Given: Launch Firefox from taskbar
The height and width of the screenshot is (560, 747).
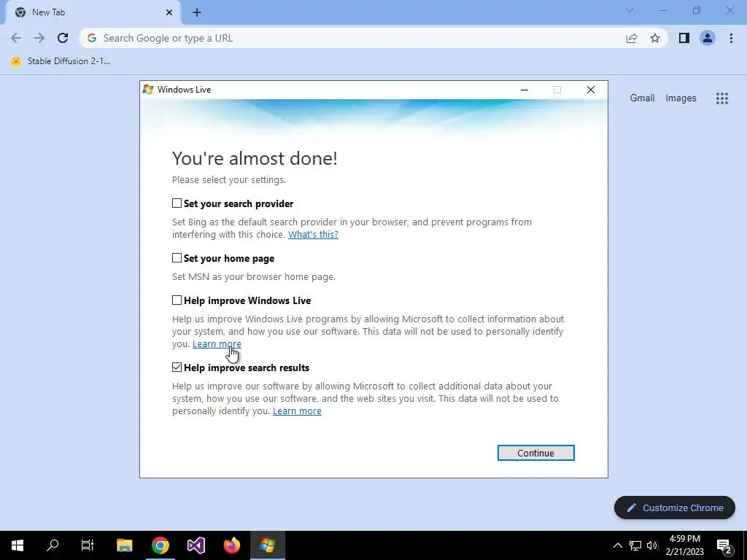Looking at the screenshot, I should pos(232,545).
